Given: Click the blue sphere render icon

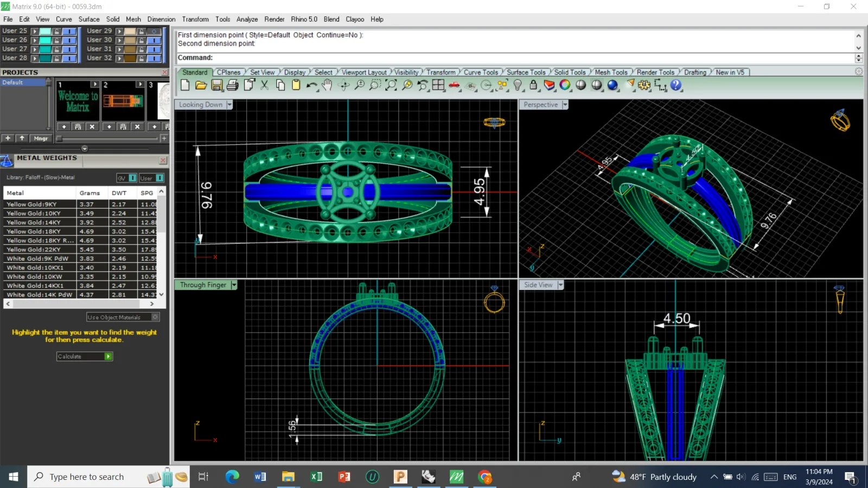Looking at the screenshot, I should click(x=613, y=85).
